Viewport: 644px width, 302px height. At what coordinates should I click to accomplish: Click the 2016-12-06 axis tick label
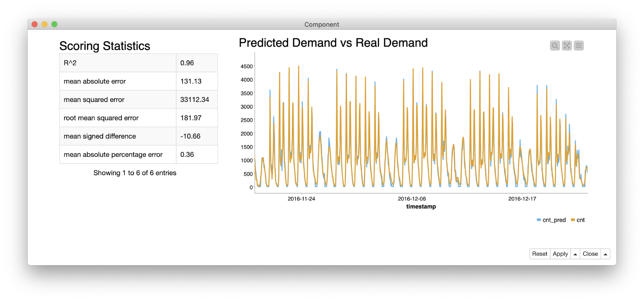[412, 199]
